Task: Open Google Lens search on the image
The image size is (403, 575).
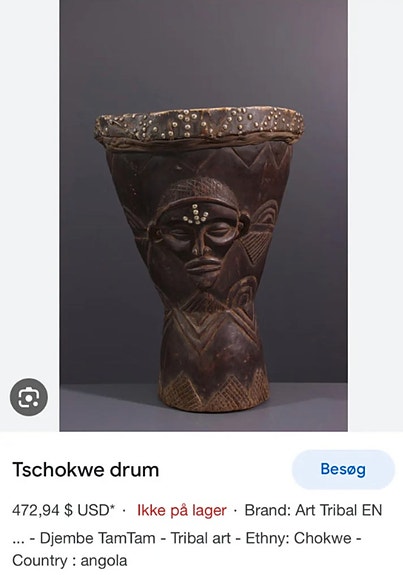Action: [x=29, y=397]
